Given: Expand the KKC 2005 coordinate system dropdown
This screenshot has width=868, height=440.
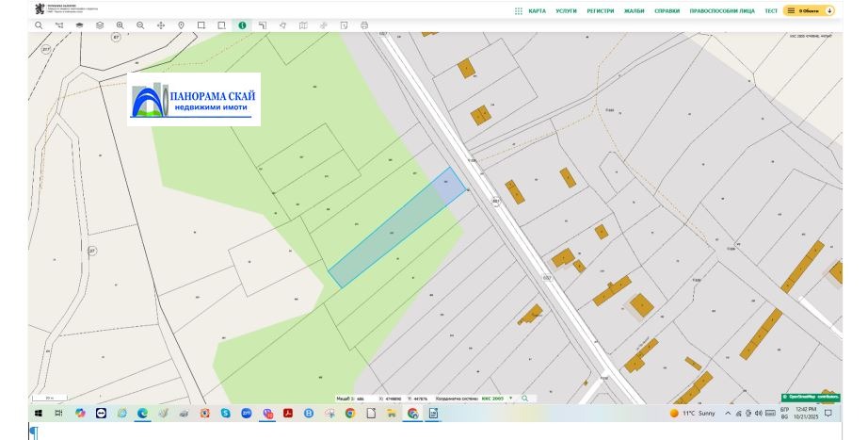Looking at the screenshot, I should pyautogui.click(x=511, y=399).
